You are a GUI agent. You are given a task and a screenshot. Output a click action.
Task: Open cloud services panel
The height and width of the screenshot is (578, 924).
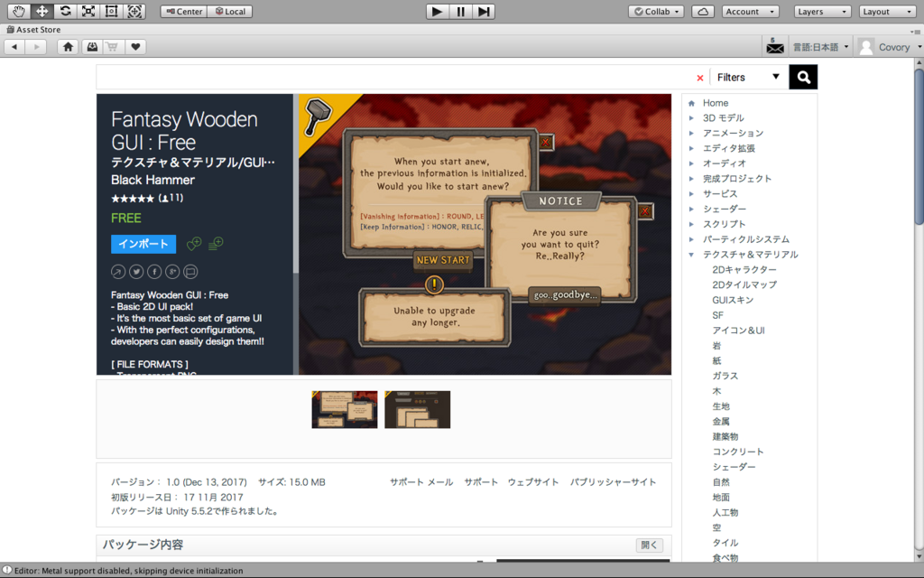[x=703, y=11]
